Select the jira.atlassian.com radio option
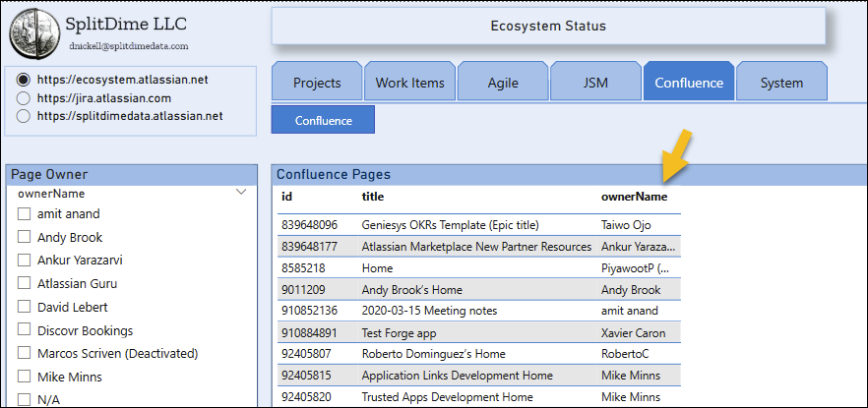The height and width of the screenshot is (408, 868). point(25,98)
